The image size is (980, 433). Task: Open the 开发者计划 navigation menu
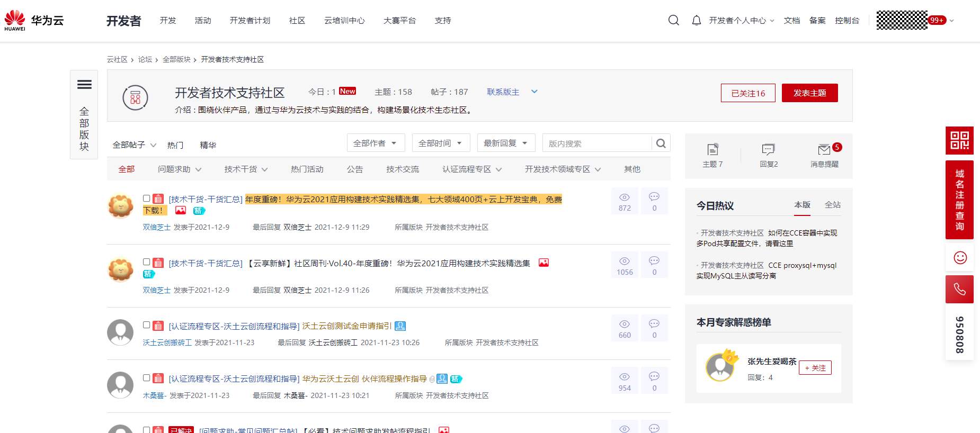[x=250, y=21]
